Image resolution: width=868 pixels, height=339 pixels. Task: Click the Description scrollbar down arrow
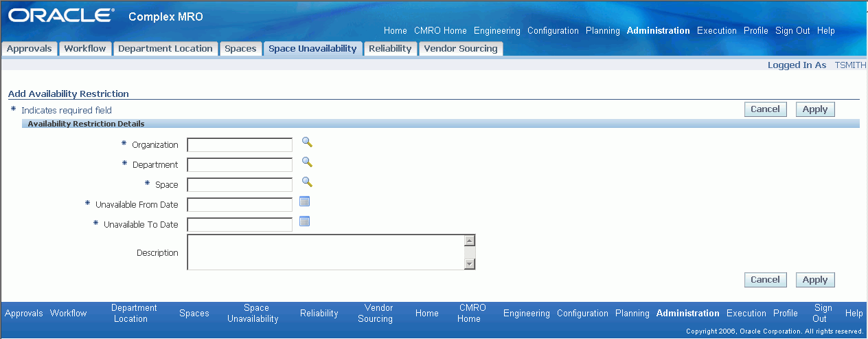click(470, 264)
